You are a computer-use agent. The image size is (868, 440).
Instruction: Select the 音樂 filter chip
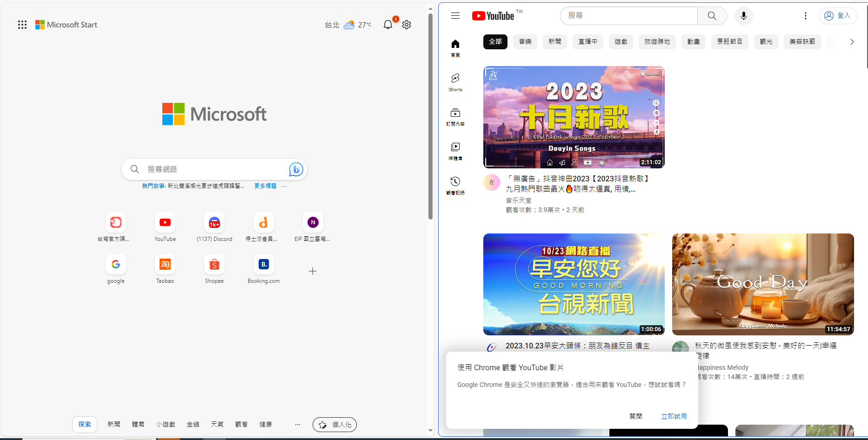click(525, 42)
